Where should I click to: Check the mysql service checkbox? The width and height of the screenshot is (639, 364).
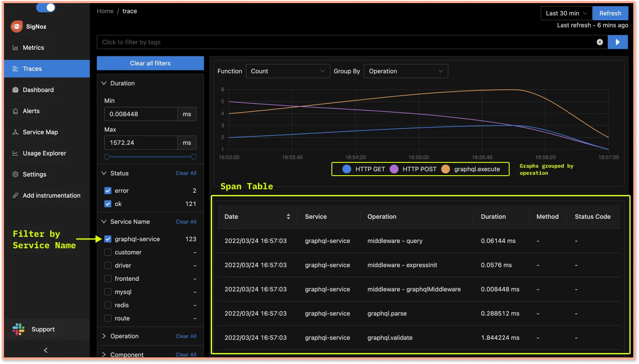tap(108, 292)
